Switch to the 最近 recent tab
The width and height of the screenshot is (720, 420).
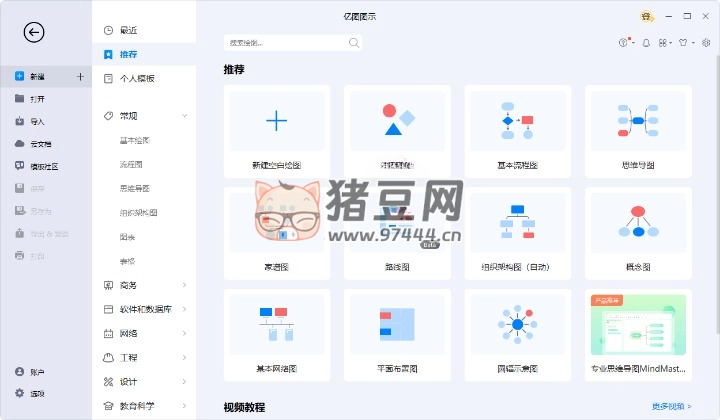[x=128, y=30]
